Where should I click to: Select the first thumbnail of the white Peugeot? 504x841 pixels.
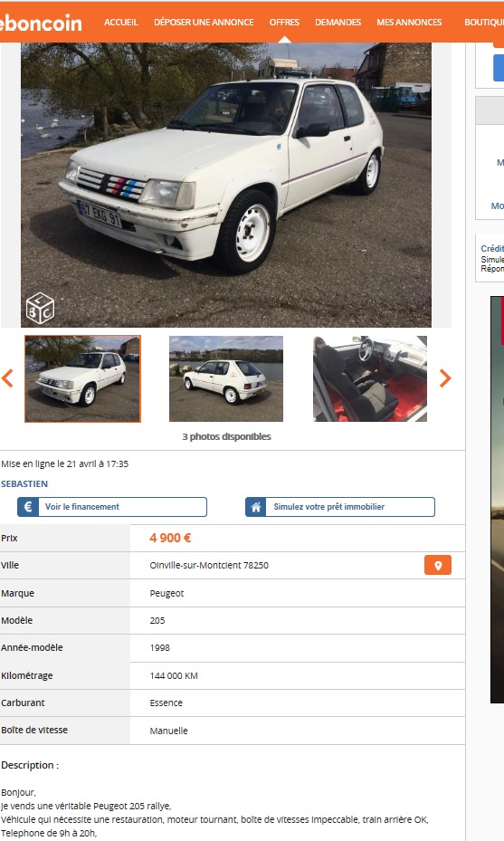(x=82, y=378)
